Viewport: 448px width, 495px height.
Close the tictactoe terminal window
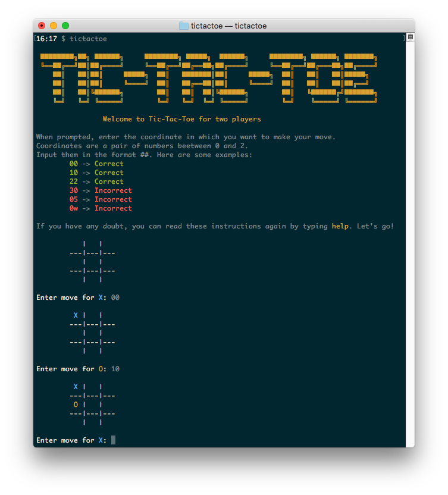coord(42,26)
